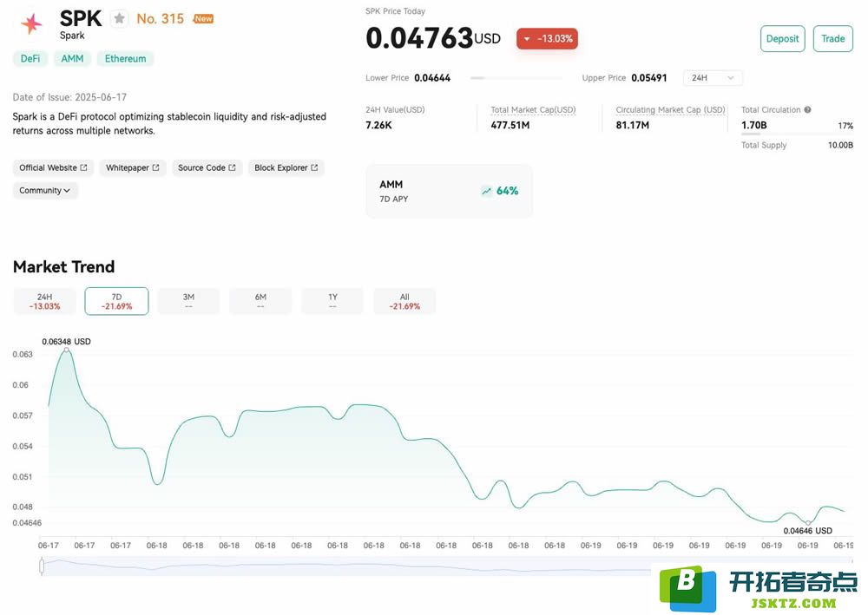Click the Ethereum category tag
This screenshot has height=615, width=868.
click(126, 59)
